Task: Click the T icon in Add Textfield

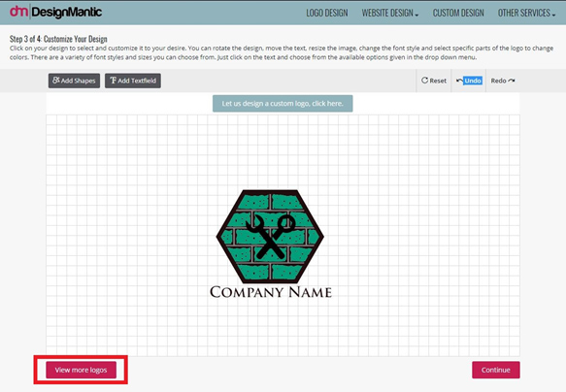Action: pyautogui.click(x=113, y=81)
